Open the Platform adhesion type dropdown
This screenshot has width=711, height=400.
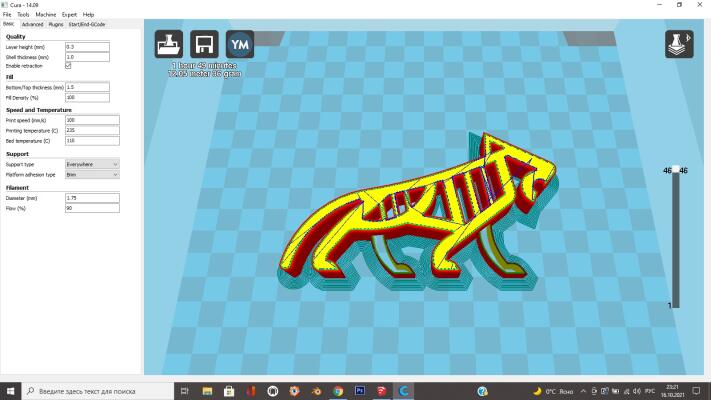pos(92,175)
